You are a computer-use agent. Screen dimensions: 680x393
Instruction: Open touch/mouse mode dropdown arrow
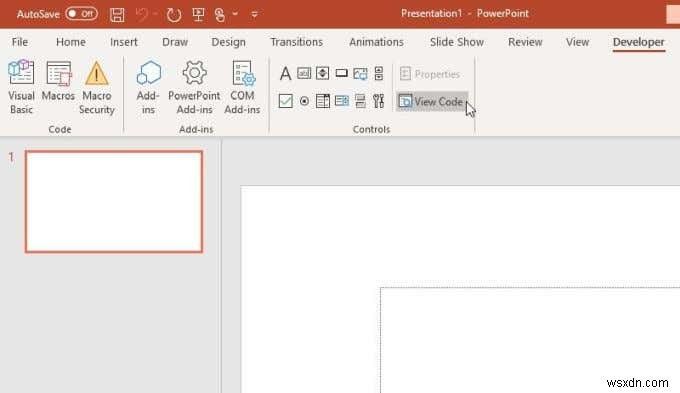tap(235, 14)
